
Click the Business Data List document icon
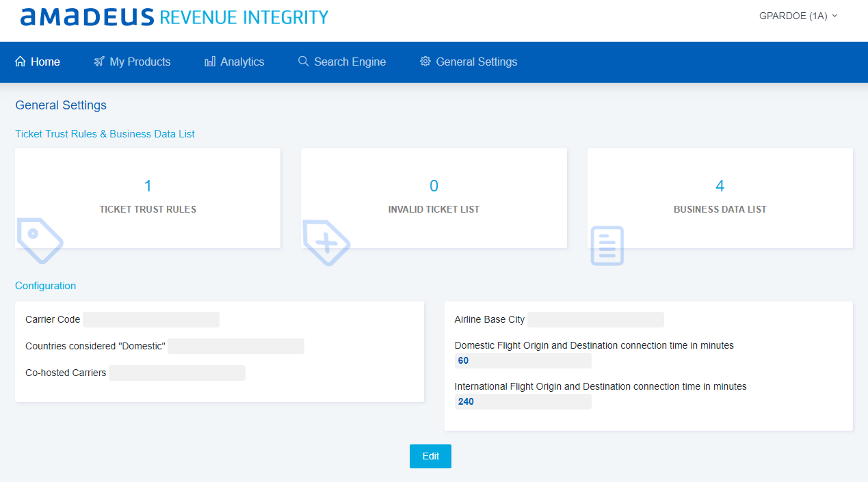click(x=607, y=245)
